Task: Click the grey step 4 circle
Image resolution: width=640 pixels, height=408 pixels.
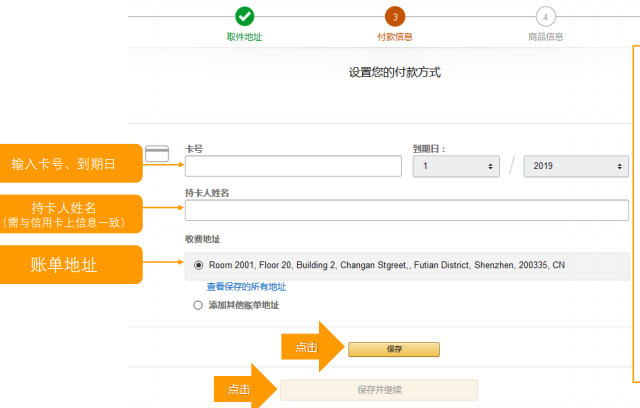Action: (x=545, y=16)
